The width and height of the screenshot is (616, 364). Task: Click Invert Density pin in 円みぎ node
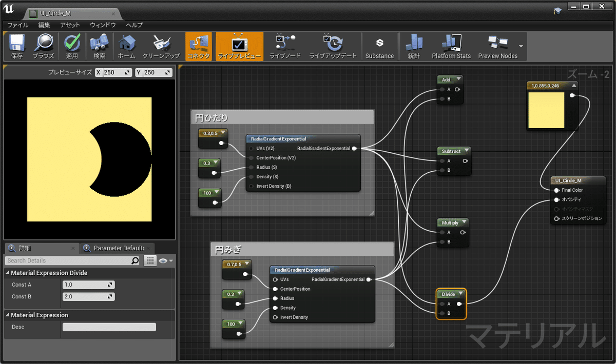coord(276,317)
